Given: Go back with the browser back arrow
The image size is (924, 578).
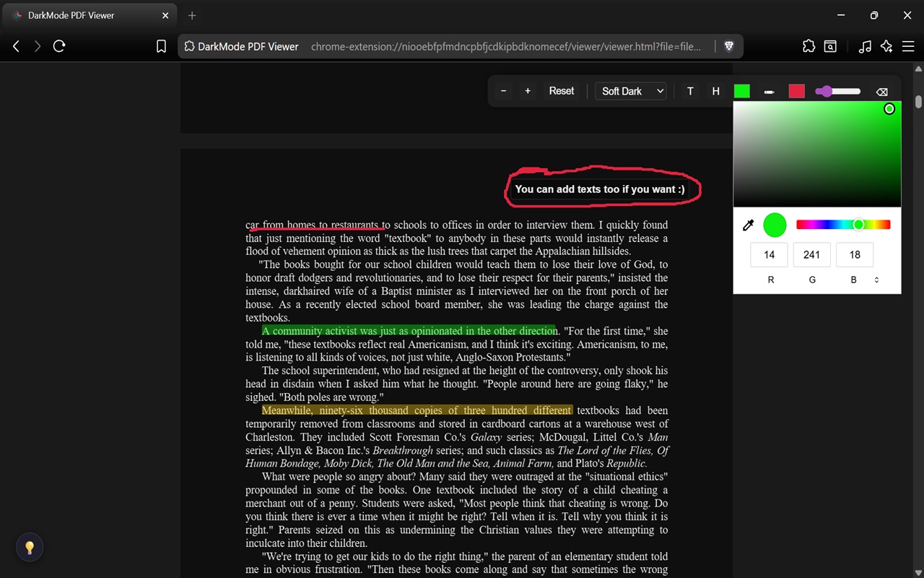Looking at the screenshot, I should pyautogui.click(x=16, y=46).
